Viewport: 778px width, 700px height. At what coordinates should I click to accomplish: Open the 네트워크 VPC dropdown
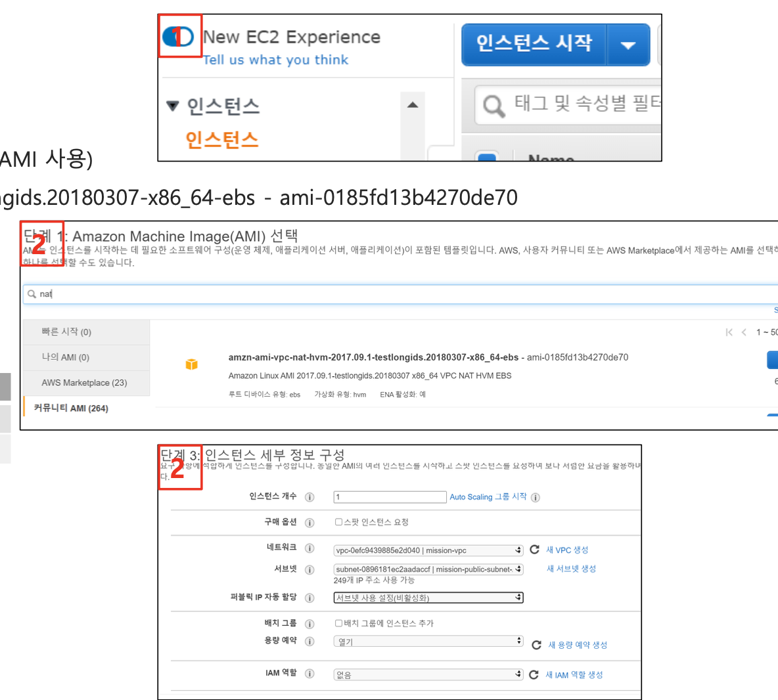click(428, 550)
